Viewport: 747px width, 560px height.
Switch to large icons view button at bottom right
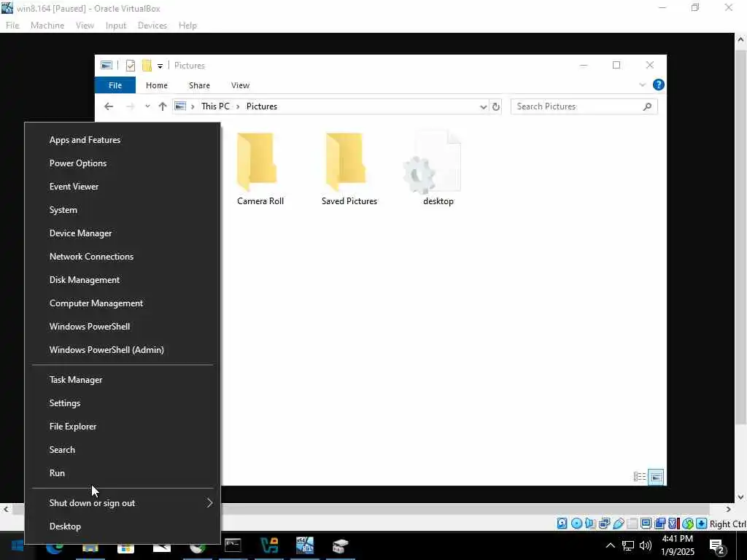pyautogui.click(x=656, y=477)
